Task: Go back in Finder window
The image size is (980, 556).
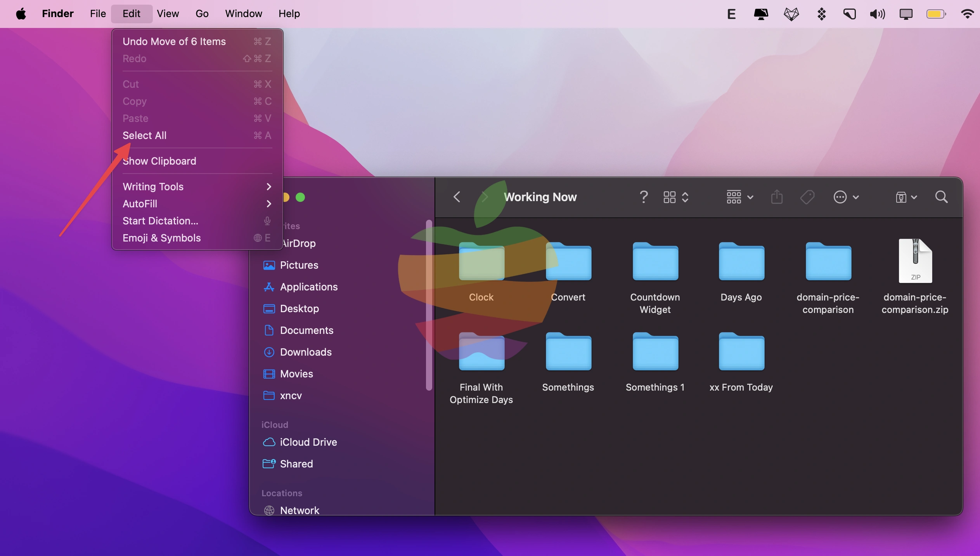Action: tap(457, 197)
